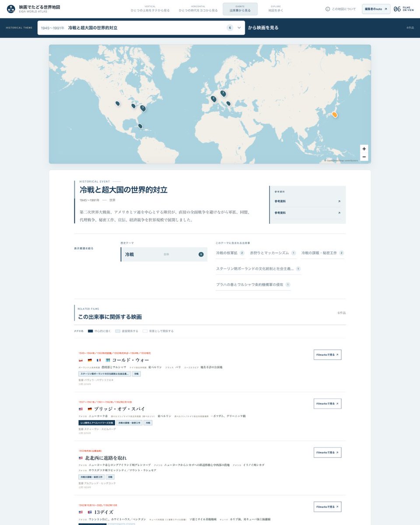Select the map pin numbered 1 in central Europe
This screenshot has width=420, height=525.
tap(223, 93)
